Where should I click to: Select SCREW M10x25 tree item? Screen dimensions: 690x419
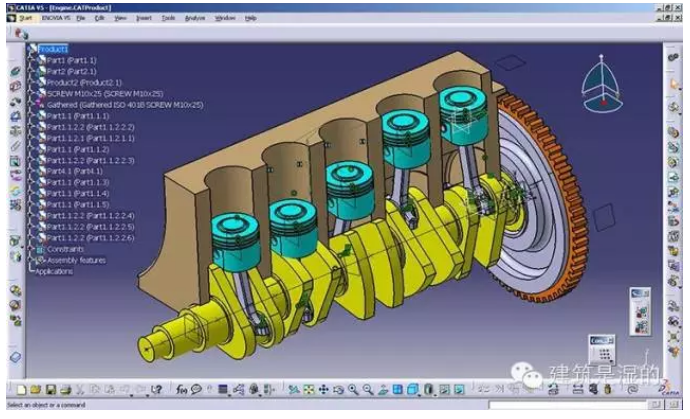click(x=105, y=94)
